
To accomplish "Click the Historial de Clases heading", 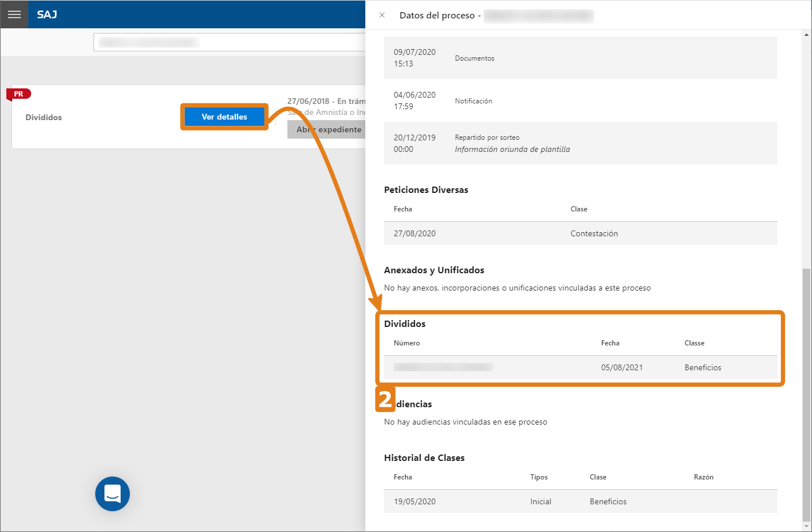I will (424, 457).
